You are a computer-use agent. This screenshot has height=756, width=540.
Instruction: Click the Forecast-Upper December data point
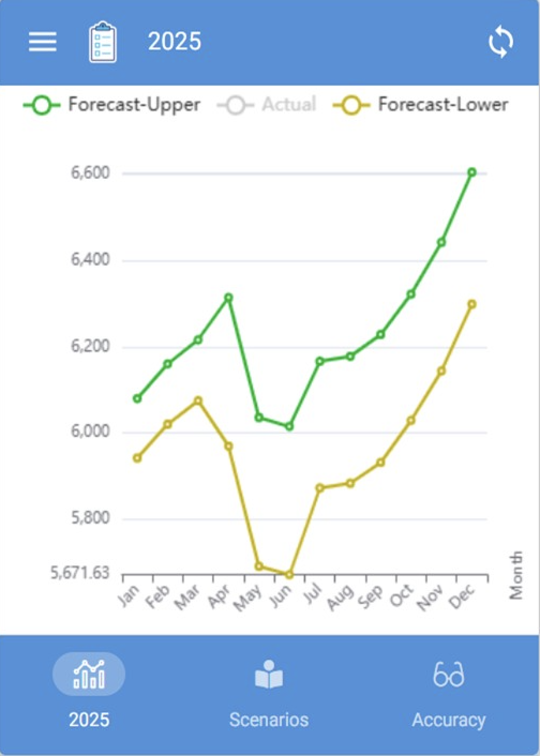coord(472,172)
